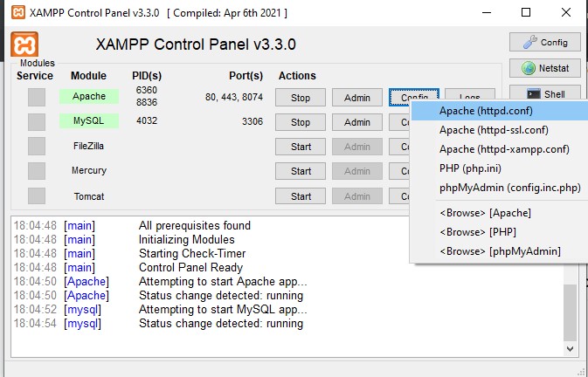Screen dimensions: 588x377
Task: Open the Apache Logs button
Action: pos(470,95)
